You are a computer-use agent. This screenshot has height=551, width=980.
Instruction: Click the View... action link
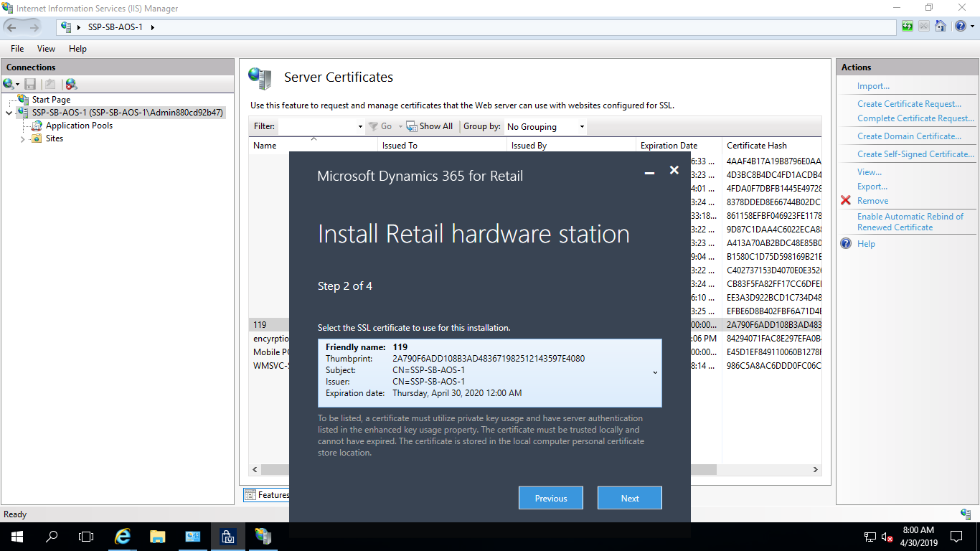point(870,172)
